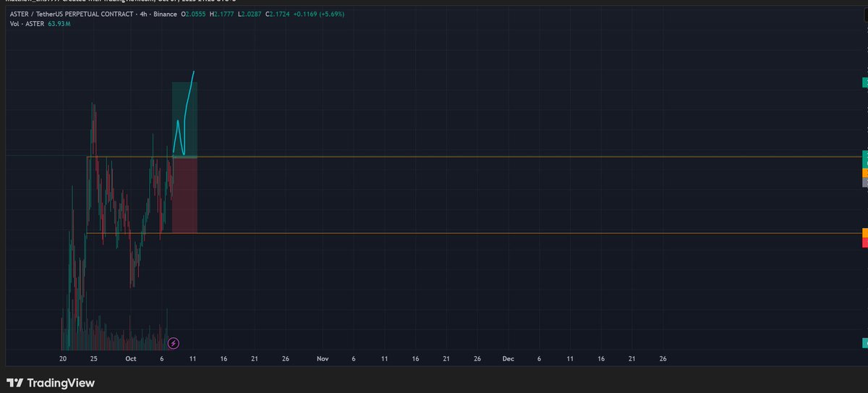The width and height of the screenshot is (868, 393).
Task: Select the red stop-loss zone of long position
Action: [185, 195]
